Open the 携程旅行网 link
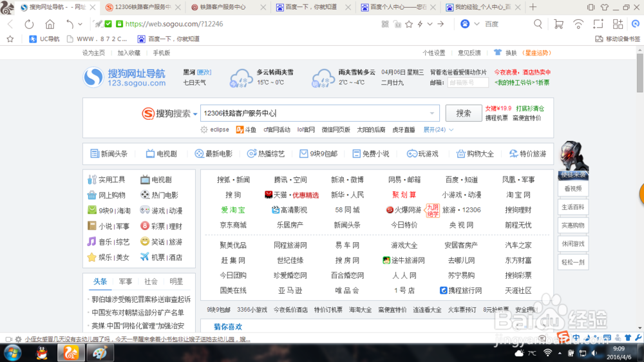Image resolution: width=644 pixels, height=362 pixels. pyautogui.click(x=461, y=291)
